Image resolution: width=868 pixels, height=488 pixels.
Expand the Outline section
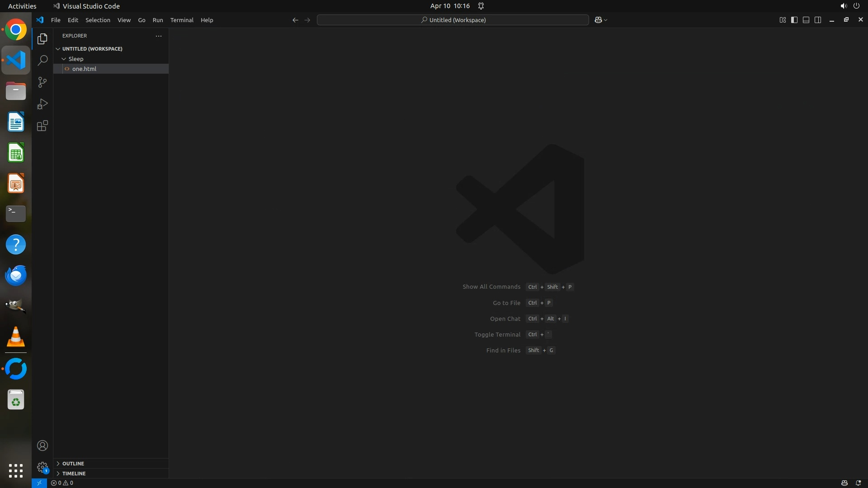(x=73, y=464)
